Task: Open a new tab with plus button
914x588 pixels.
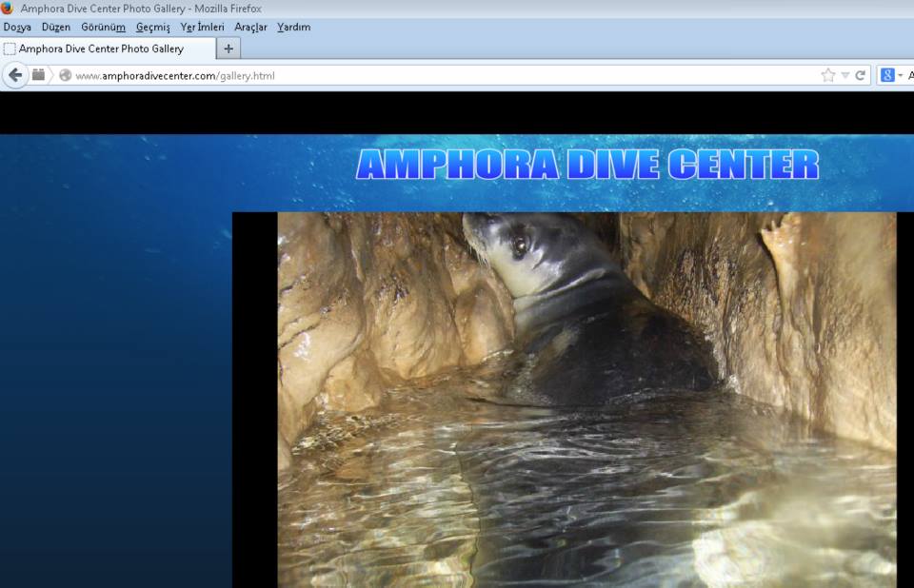Action: (228, 49)
